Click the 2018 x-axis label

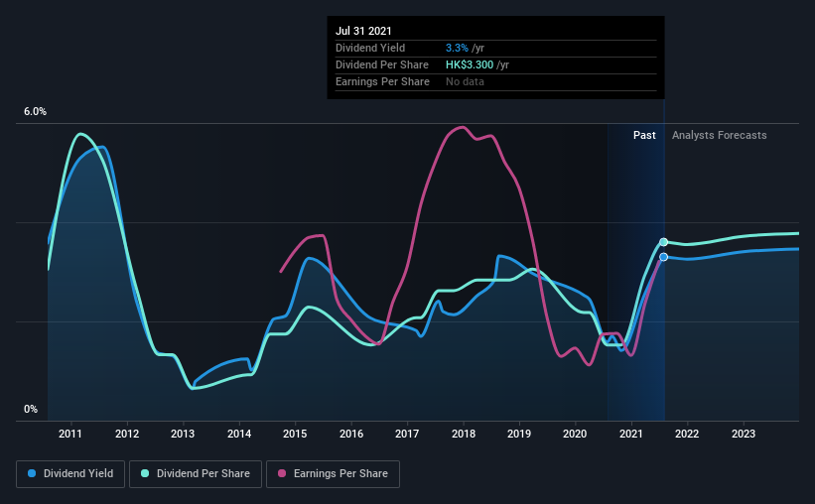click(464, 434)
